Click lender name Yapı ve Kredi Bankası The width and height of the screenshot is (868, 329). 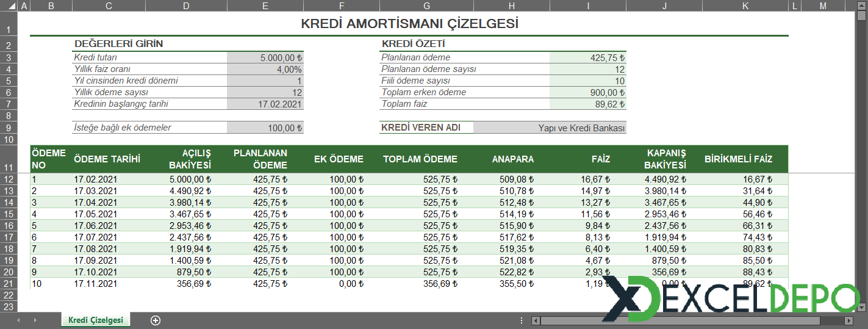[550, 128]
